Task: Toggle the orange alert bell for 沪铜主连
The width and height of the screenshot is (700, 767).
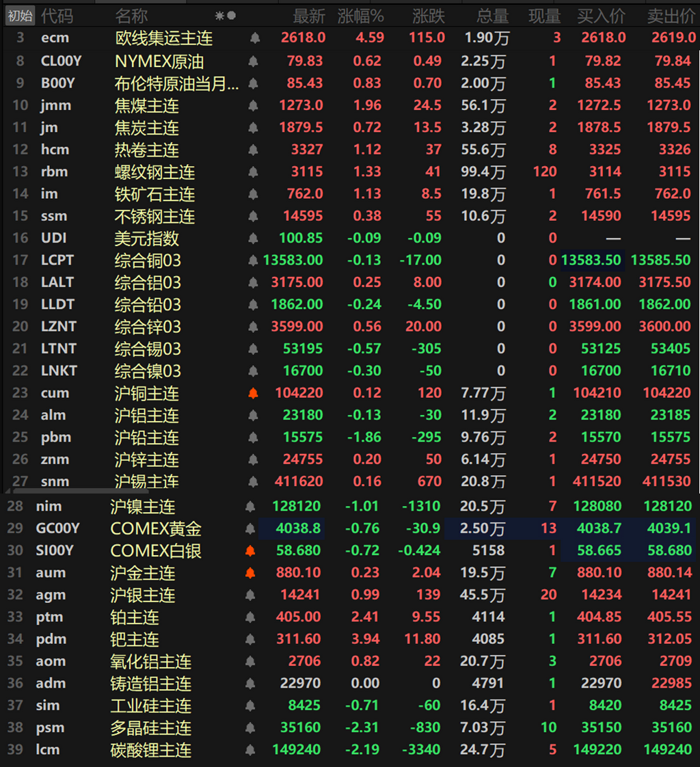Action: (253, 393)
